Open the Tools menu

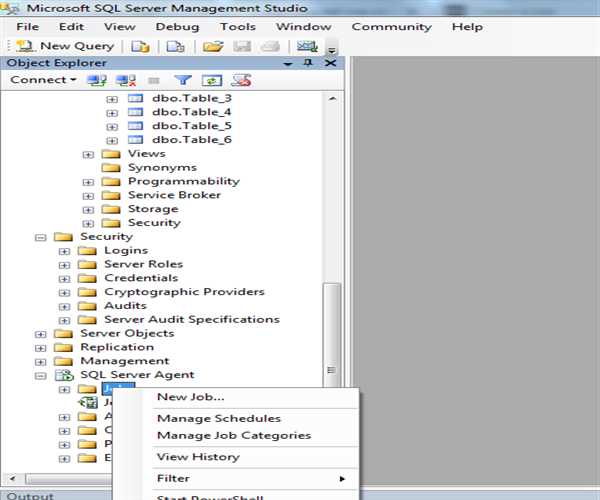tap(238, 26)
